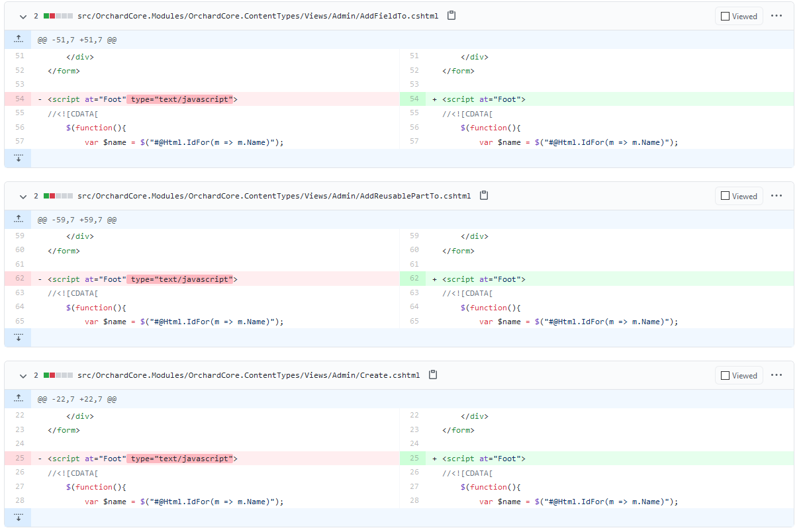Mark Create.cshtml as Viewed
Viewport: 803px width, 532px height.
coord(739,376)
